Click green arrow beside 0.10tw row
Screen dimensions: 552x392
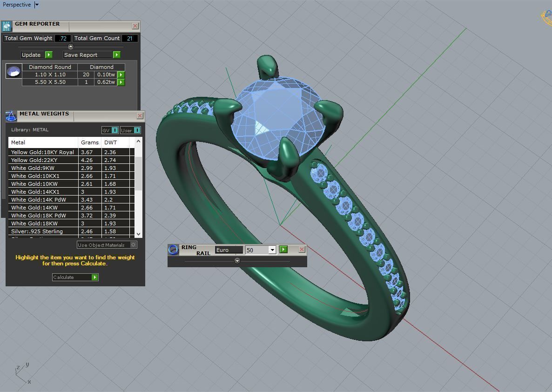point(121,74)
